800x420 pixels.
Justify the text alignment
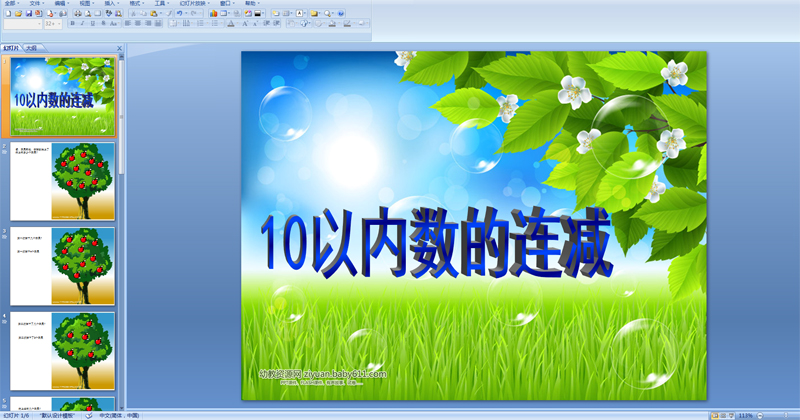(158, 23)
